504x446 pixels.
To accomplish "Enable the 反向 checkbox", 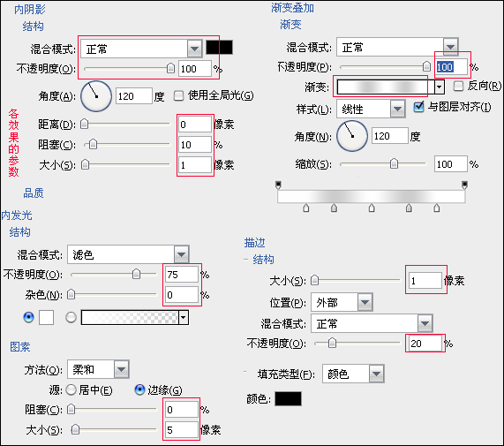I will click(458, 86).
